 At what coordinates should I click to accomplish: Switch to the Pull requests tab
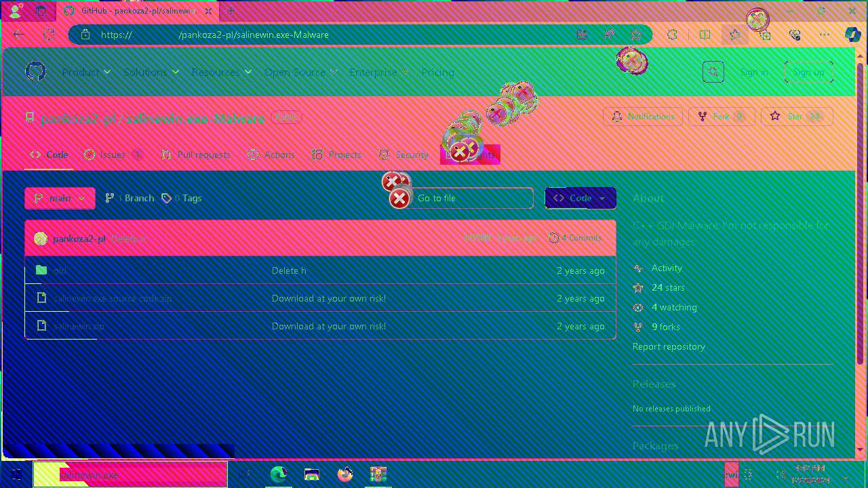[196, 155]
